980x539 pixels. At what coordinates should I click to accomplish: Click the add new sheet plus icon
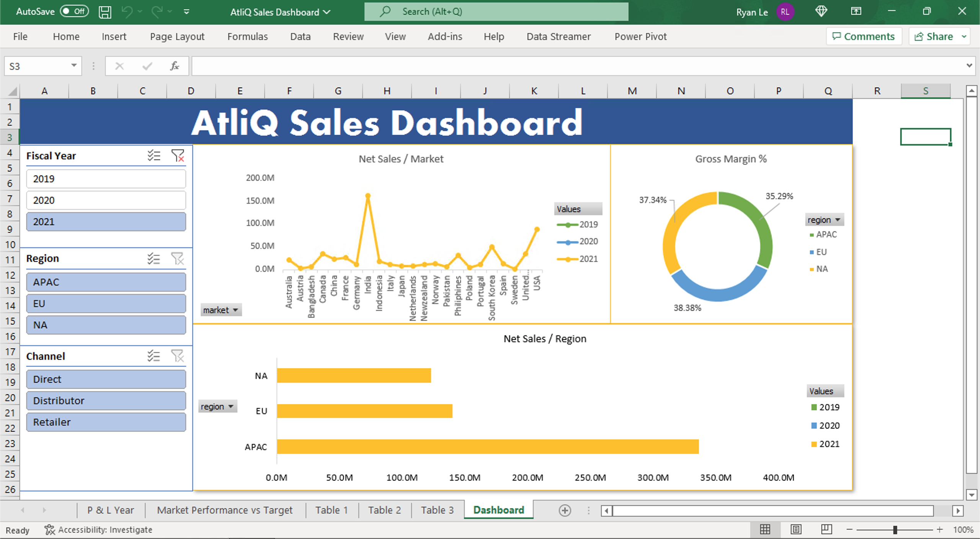[565, 510]
